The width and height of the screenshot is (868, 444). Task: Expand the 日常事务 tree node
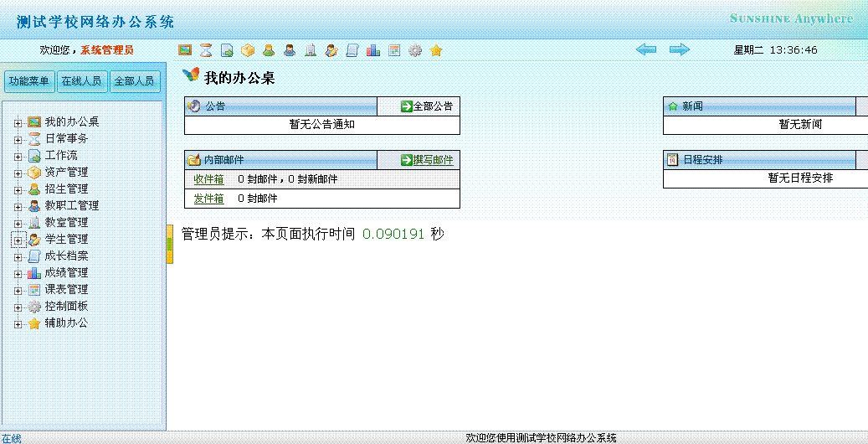pyautogui.click(x=18, y=140)
